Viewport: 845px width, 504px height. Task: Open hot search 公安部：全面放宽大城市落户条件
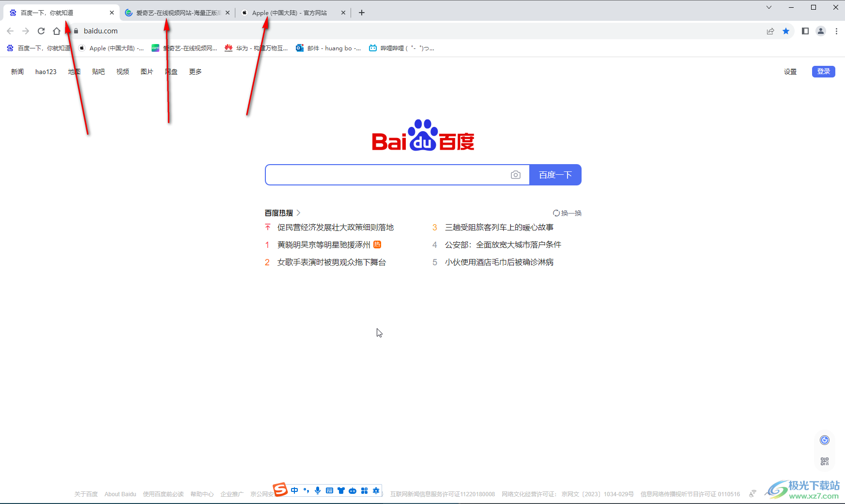tap(503, 244)
